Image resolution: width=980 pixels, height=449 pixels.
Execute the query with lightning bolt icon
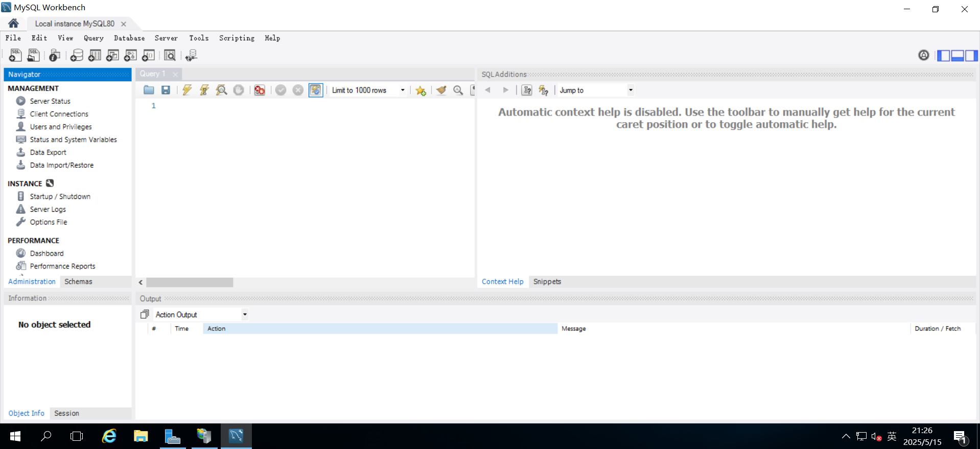point(187,90)
